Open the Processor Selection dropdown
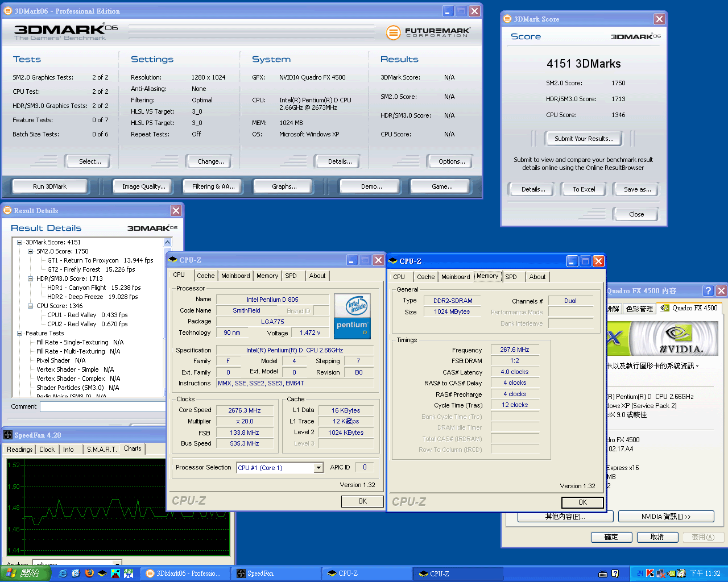Viewport: 728px width, 582px height. tap(318, 468)
